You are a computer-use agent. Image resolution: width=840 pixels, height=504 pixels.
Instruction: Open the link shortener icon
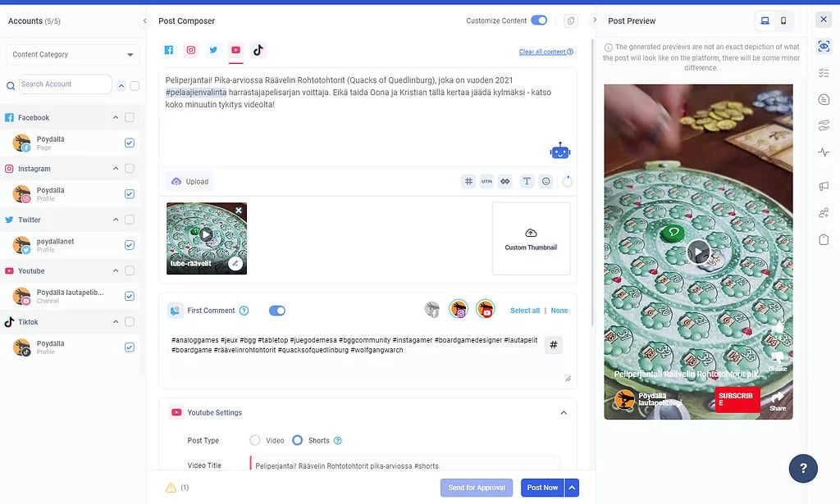pyautogui.click(x=505, y=181)
